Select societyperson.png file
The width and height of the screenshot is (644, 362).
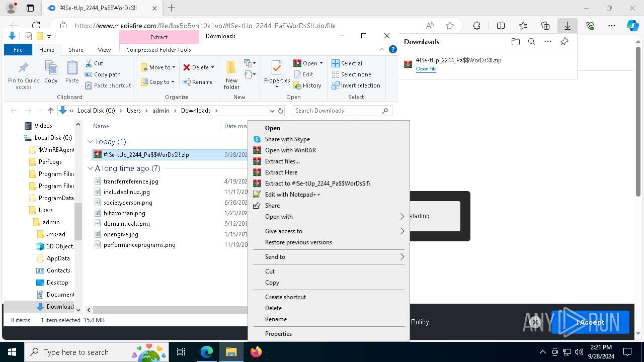tap(128, 203)
